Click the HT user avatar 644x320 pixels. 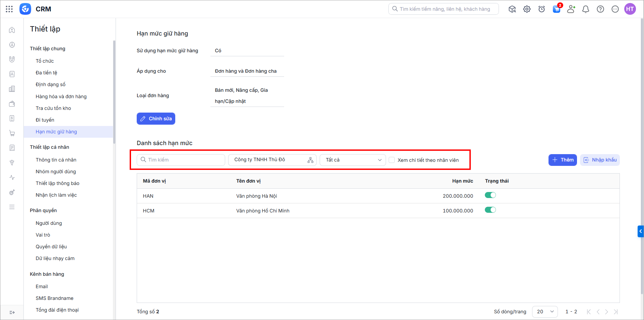pyautogui.click(x=630, y=9)
